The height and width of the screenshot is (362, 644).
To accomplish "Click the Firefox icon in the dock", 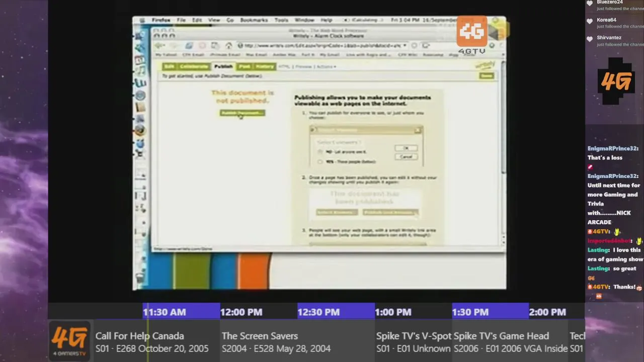I will [x=140, y=130].
